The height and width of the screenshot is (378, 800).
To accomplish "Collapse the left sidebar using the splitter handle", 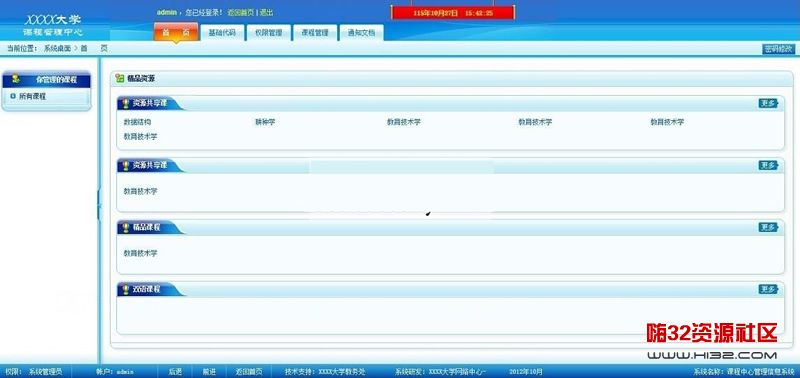I will [99, 205].
